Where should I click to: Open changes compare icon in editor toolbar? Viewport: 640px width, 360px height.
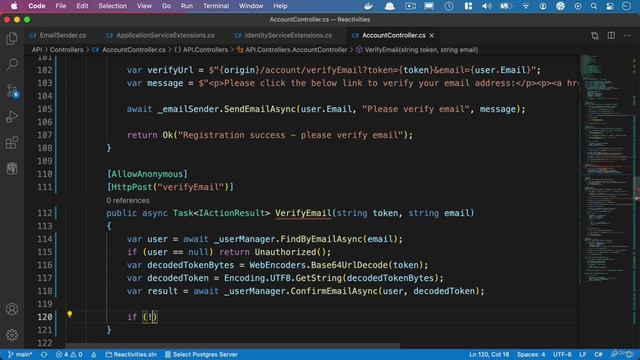(x=595, y=36)
